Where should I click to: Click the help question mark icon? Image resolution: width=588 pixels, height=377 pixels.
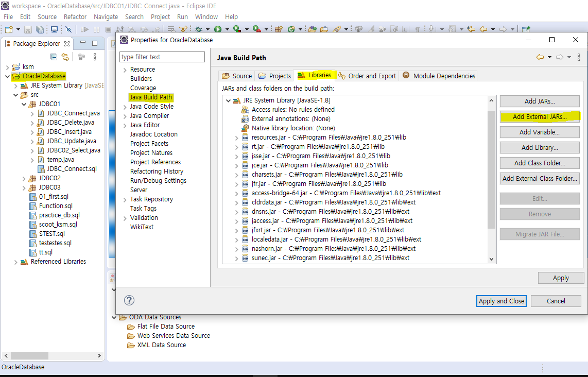coord(129,300)
